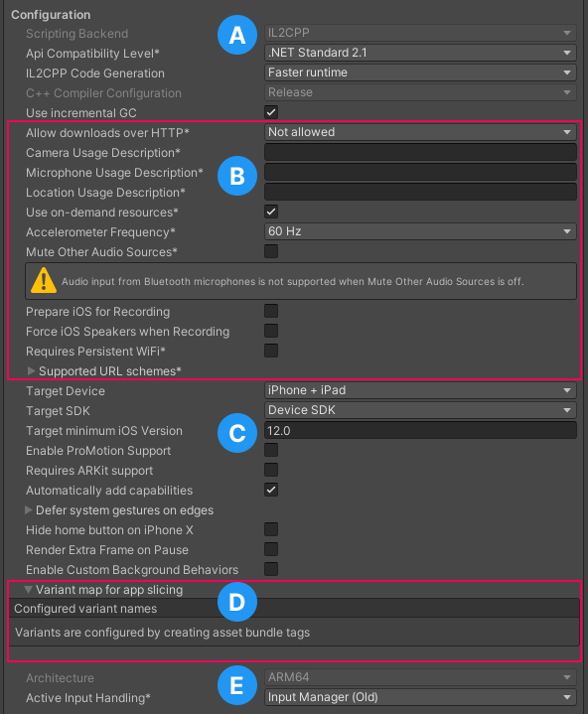Image resolution: width=588 pixels, height=714 pixels.
Task: Tick Hide home button on iPhone X
Action: point(271,529)
